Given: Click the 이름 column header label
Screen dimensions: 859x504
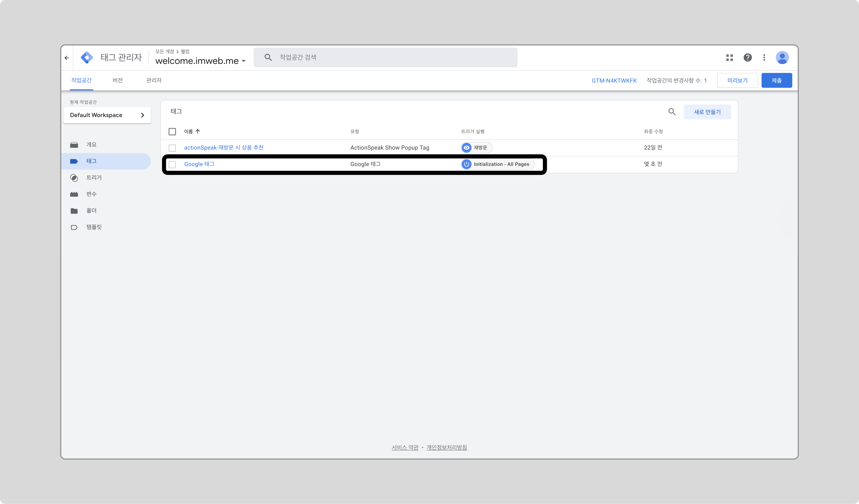Looking at the screenshot, I should (188, 132).
